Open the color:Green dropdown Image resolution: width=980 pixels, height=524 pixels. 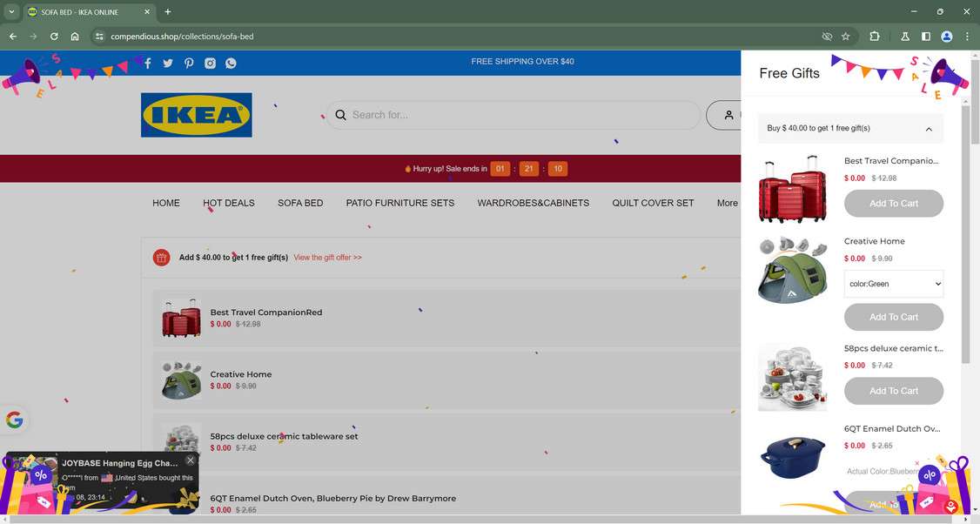click(894, 284)
